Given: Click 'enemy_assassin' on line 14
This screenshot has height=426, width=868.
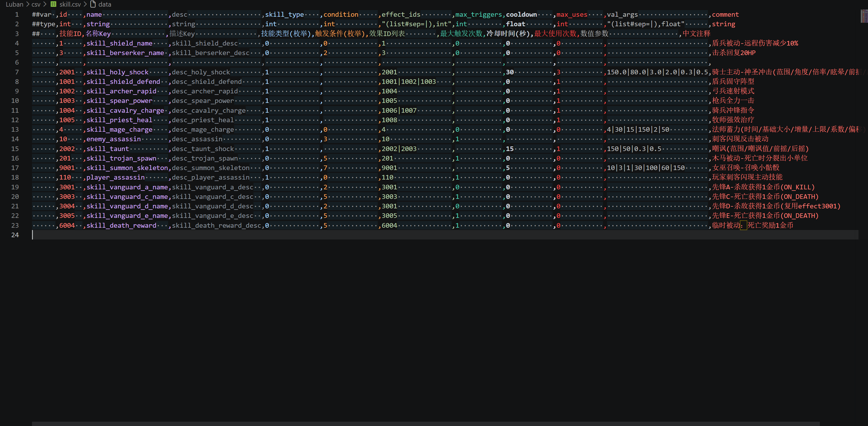Looking at the screenshot, I should pos(114,139).
